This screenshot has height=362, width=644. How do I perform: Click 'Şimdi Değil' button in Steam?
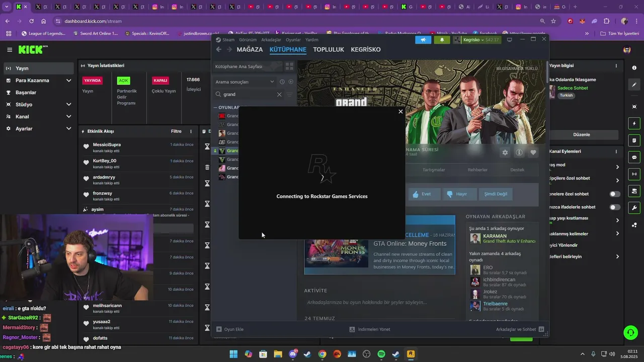click(x=496, y=194)
